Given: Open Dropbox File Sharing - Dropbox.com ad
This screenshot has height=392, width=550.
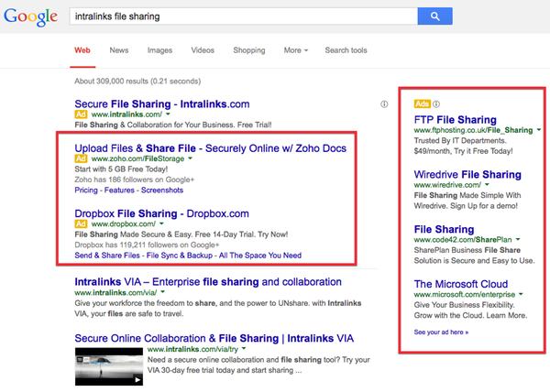Looking at the screenshot, I should tap(161, 213).
